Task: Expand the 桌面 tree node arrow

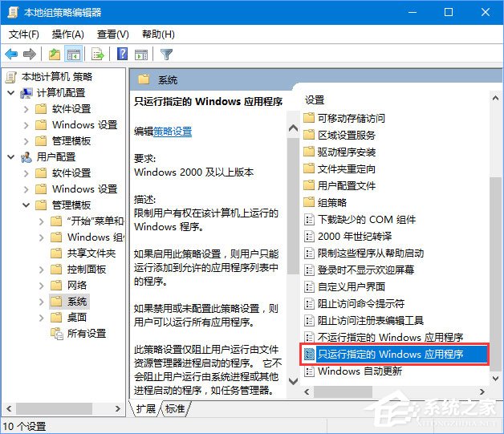Action: point(42,318)
